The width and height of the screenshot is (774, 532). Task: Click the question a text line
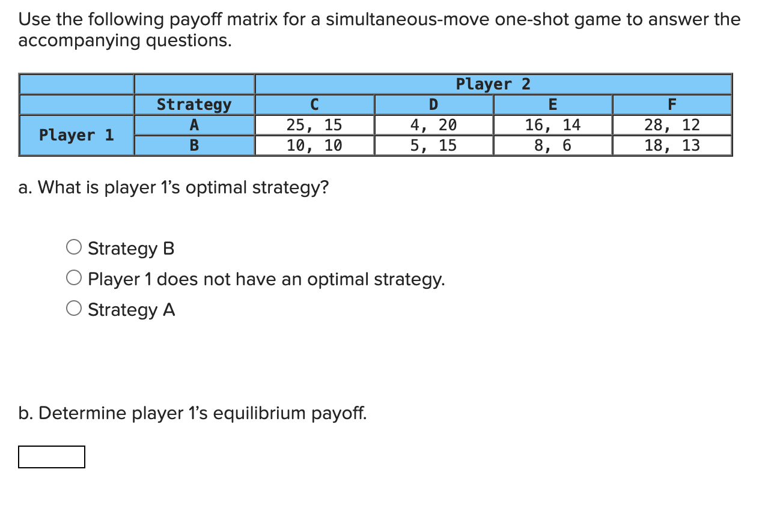click(x=173, y=187)
